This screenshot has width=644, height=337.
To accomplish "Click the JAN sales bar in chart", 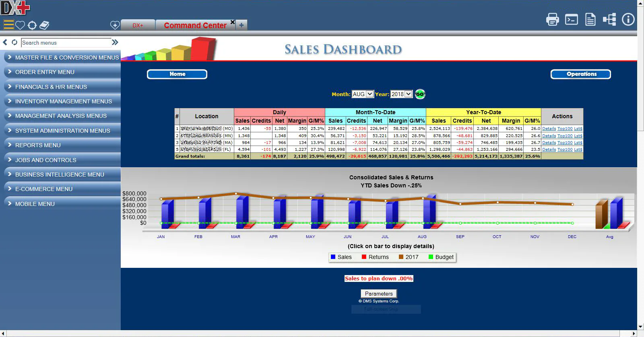I will [x=167, y=214].
